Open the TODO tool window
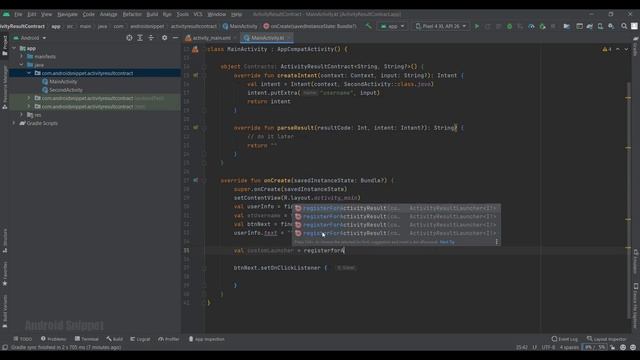This screenshot has width=640, height=360. pyautogui.click(x=22, y=339)
